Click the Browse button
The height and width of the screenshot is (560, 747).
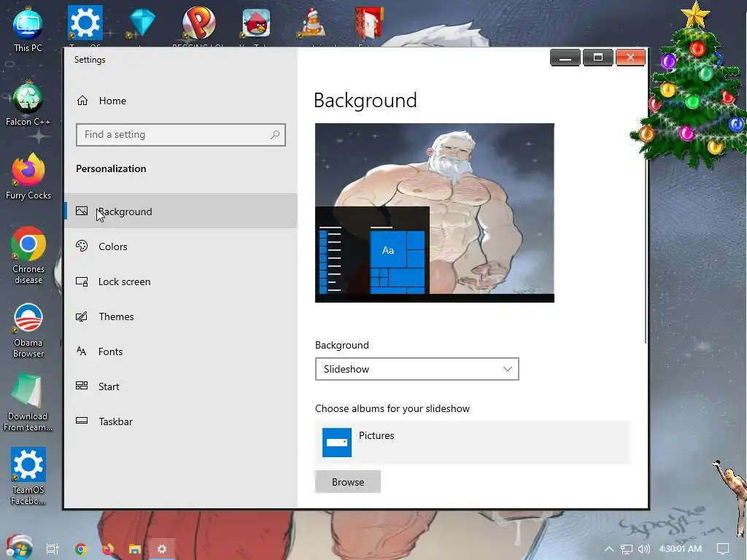348,482
